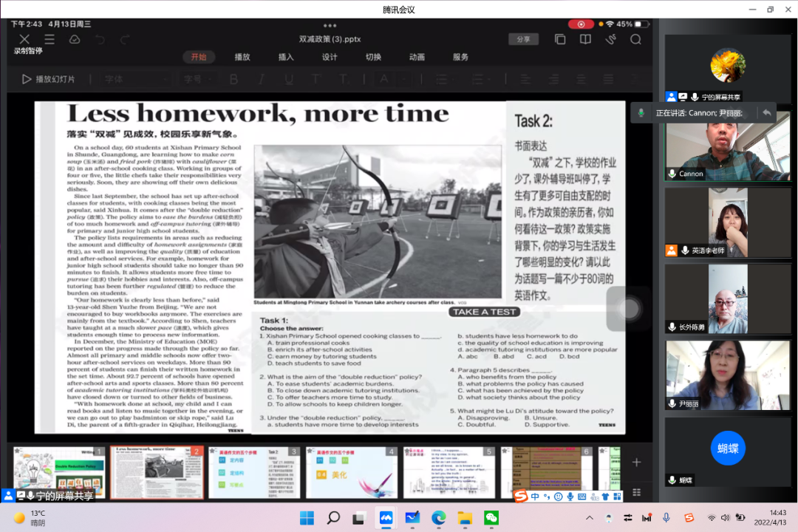Switch to the 播放 tab
The height and width of the screenshot is (532, 798).
click(x=242, y=57)
